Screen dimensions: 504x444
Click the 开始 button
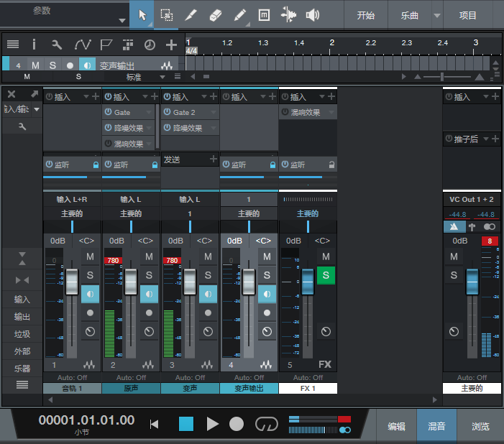[x=366, y=15]
